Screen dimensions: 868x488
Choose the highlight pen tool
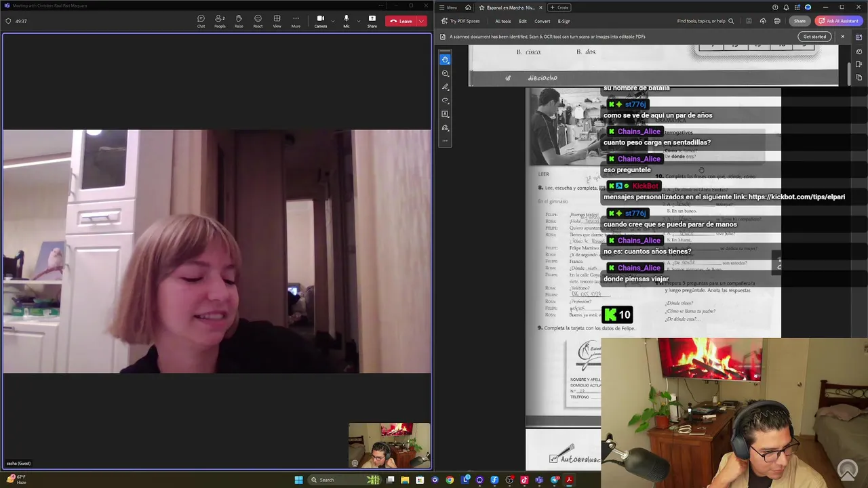tap(445, 87)
